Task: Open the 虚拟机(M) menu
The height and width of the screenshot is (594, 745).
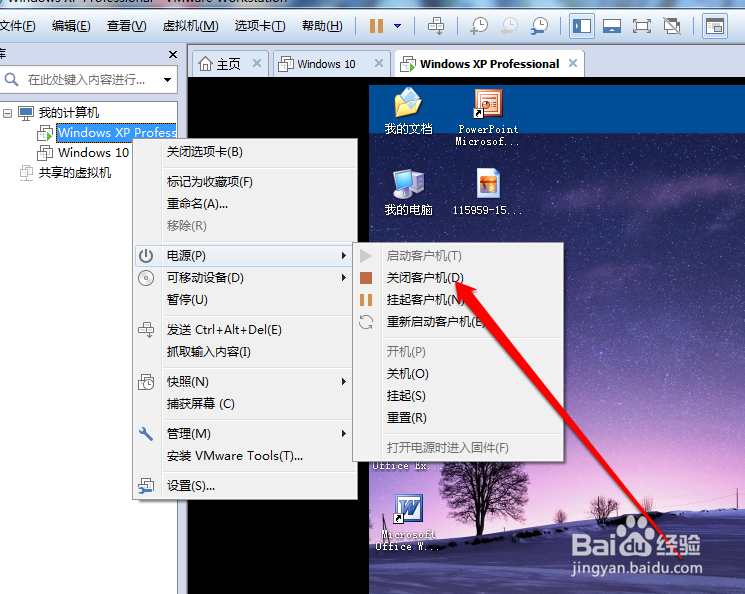Action: (190, 26)
